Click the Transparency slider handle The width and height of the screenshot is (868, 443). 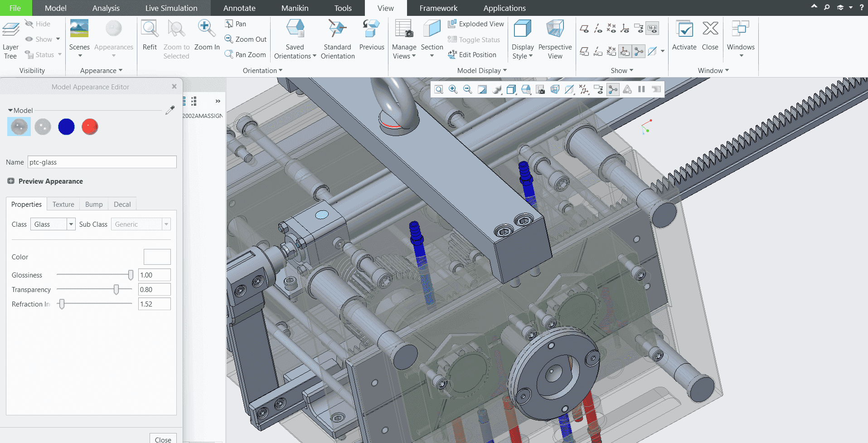coord(116,289)
